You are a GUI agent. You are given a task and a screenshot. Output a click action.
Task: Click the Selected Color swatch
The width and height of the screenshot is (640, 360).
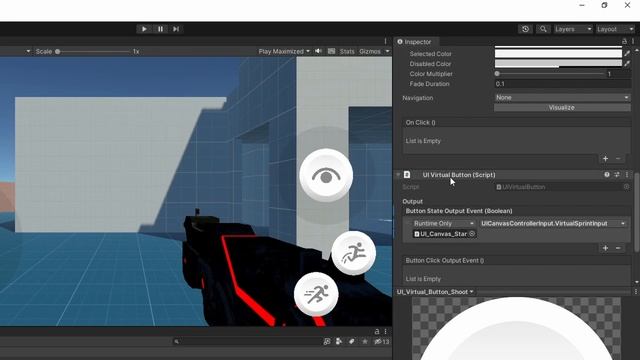(x=558, y=53)
